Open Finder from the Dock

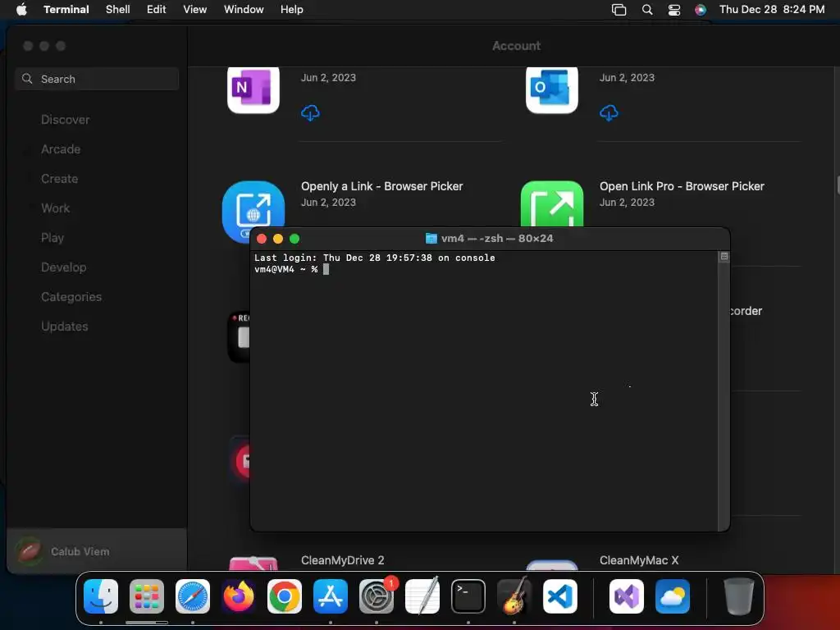tap(101, 596)
